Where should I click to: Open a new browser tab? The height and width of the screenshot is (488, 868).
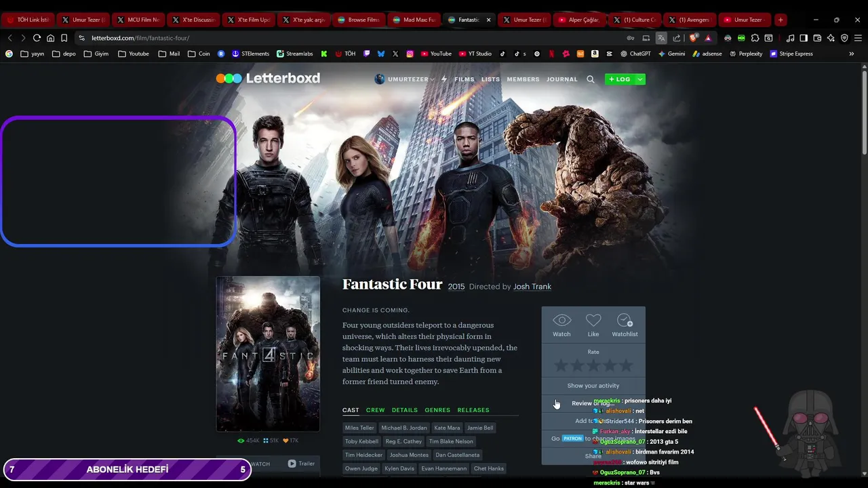pos(781,20)
